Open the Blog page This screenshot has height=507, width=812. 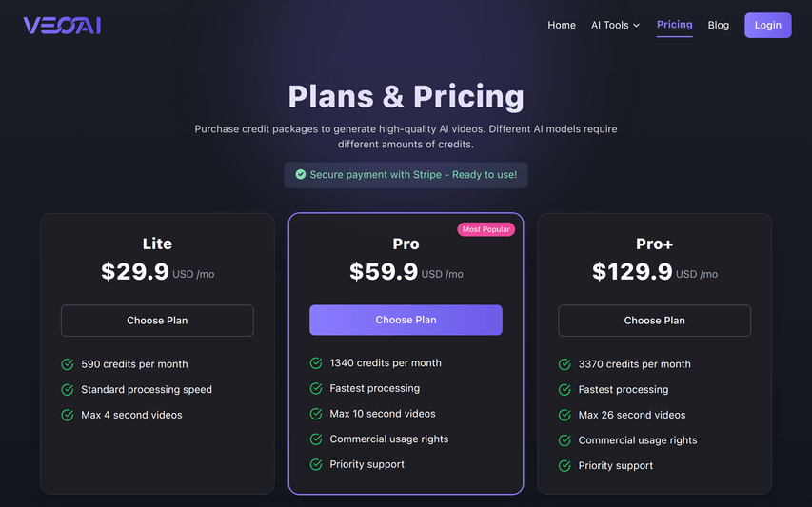[719, 26]
